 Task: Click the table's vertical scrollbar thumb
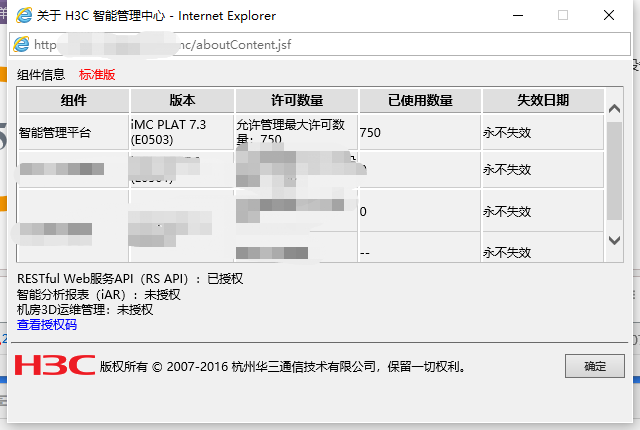click(614, 171)
